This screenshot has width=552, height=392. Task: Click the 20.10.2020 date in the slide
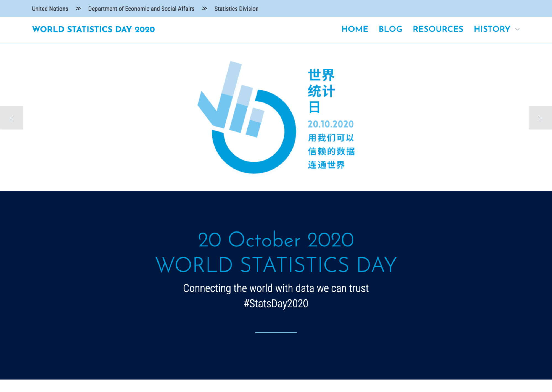[x=331, y=124]
